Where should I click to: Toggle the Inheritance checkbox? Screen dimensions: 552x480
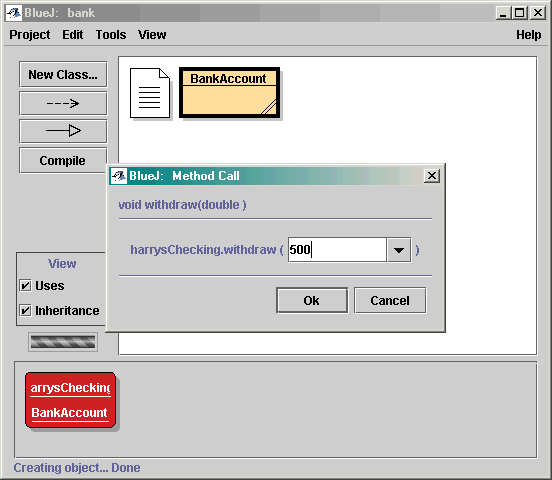point(25,311)
